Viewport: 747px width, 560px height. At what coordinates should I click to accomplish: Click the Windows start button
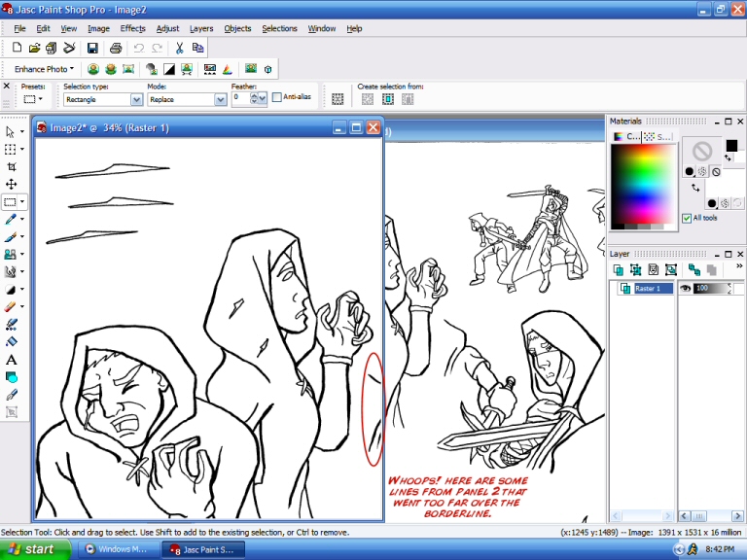click(x=35, y=549)
